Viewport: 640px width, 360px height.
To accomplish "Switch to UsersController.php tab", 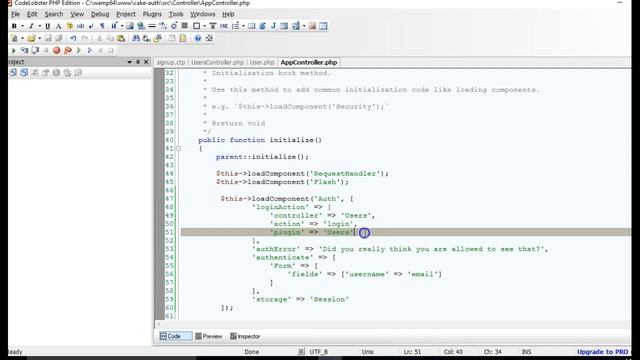I will [x=218, y=62].
